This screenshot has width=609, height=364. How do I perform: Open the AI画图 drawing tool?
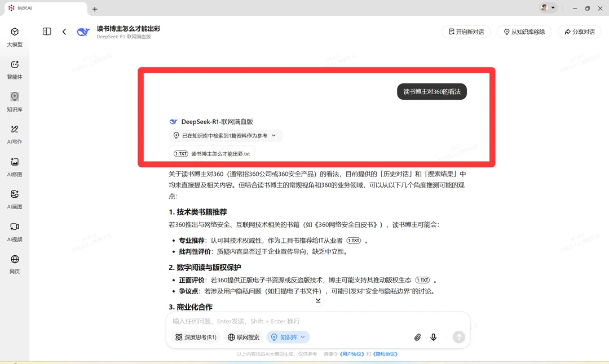15,199
